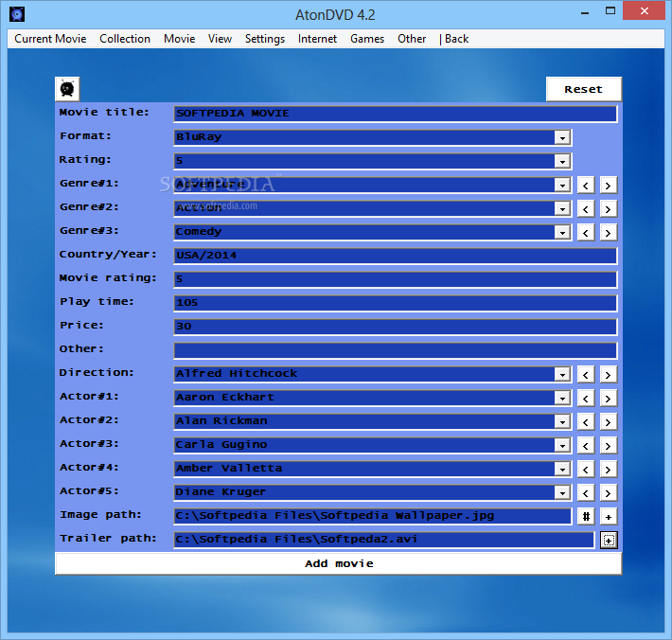Open the Settings menu

(265, 39)
